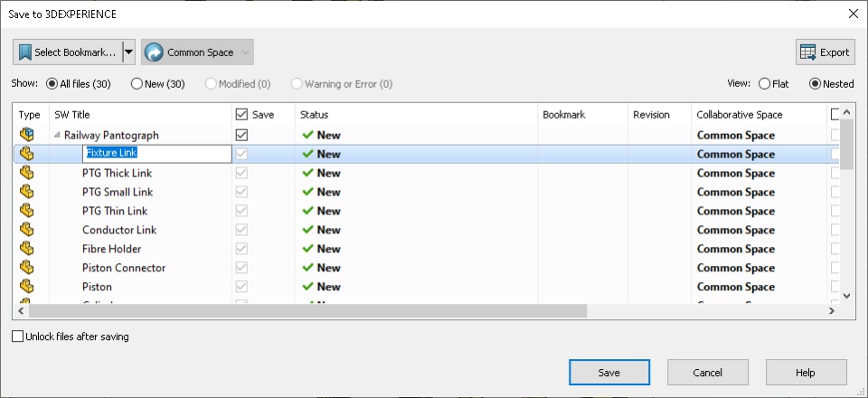Click the part icon beside Conductor Link
This screenshot has height=398, width=868.
26,230
